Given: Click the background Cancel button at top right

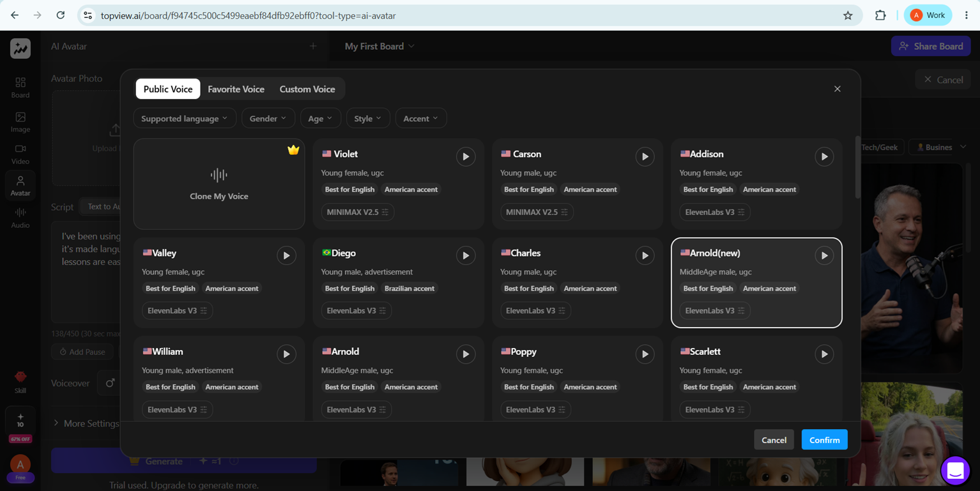Looking at the screenshot, I should pos(943,80).
